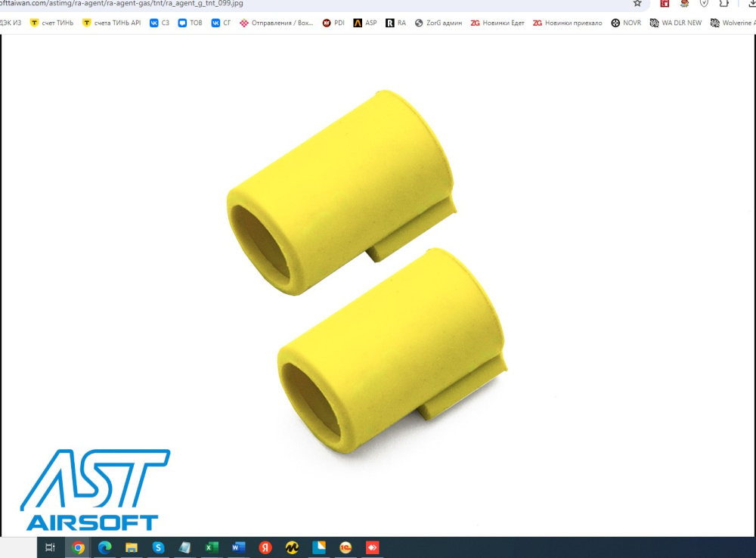
Task: Open the yellow circle squiggle taskbar app
Action: (x=292, y=547)
